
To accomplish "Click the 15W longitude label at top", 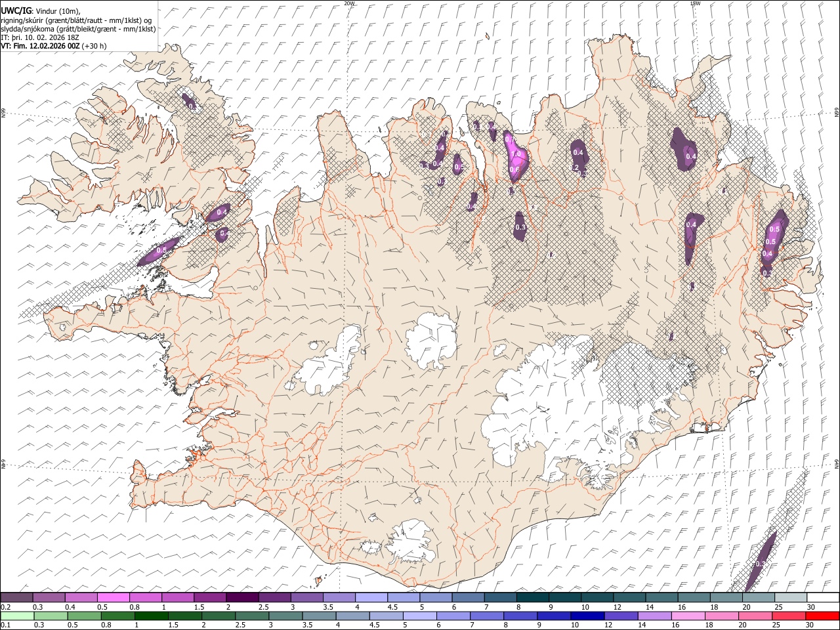I will pyautogui.click(x=695, y=3).
